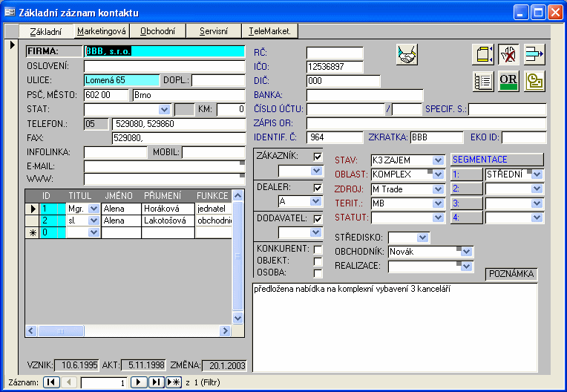Click the record number box
The image size is (567, 392).
tap(104, 382)
